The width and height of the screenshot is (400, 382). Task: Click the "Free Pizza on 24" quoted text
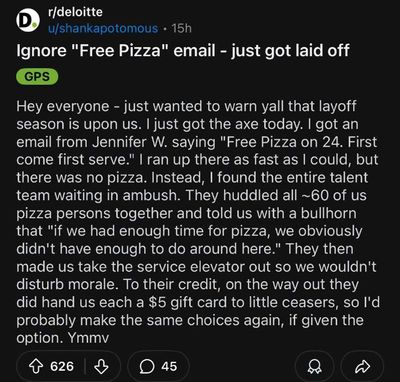click(x=285, y=142)
